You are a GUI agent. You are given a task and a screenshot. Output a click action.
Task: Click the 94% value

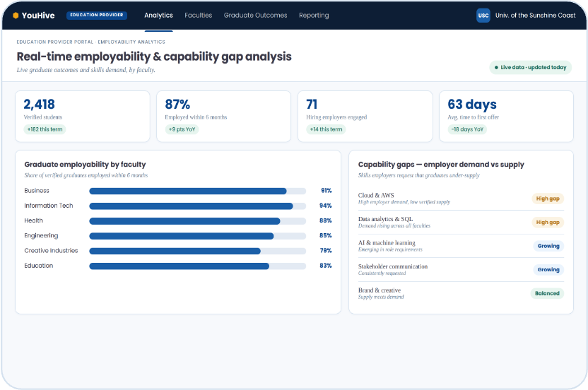point(326,206)
